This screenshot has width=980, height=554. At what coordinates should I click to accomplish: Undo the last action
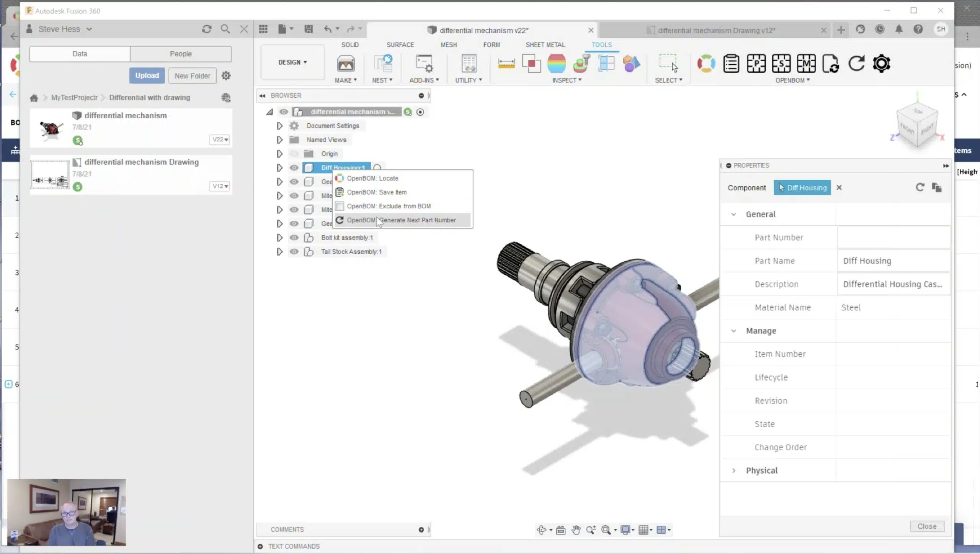(328, 29)
